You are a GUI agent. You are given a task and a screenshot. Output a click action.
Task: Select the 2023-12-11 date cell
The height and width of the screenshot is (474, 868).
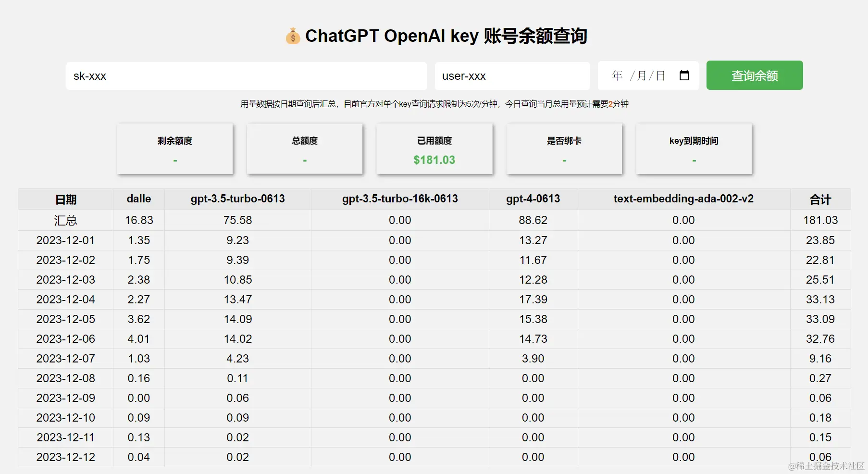point(66,437)
